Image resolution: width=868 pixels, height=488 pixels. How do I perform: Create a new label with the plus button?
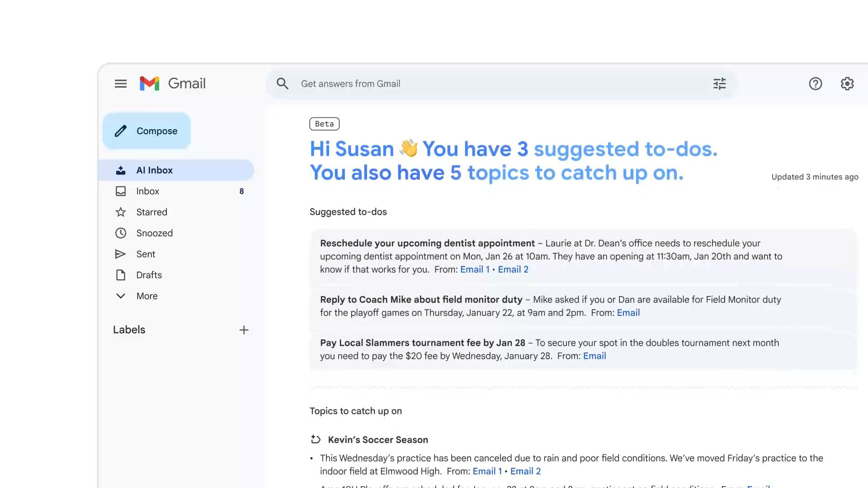pyautogui.click(x=244, y=330)
